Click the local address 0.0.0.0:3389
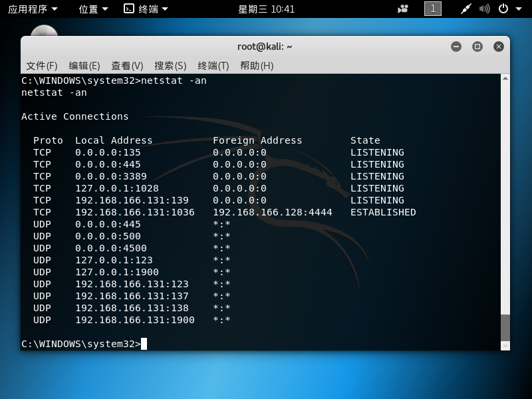The image size is (532, 399). click(111, 176)
